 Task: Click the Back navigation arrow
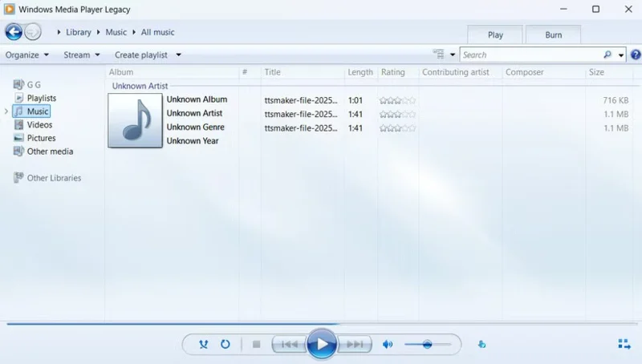(x=14, y=32)
